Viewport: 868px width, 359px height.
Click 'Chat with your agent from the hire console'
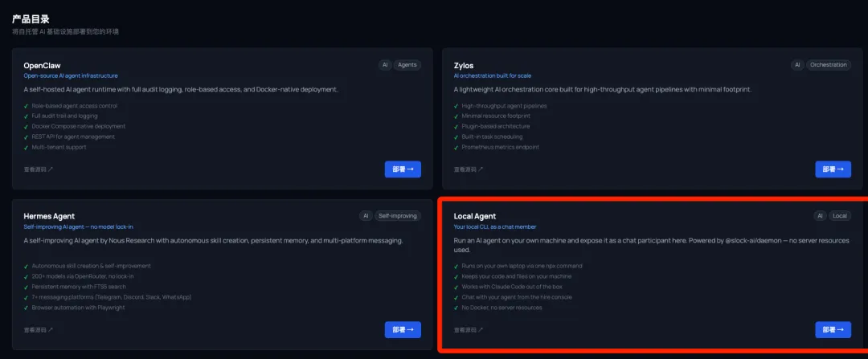tap(517, 297)
